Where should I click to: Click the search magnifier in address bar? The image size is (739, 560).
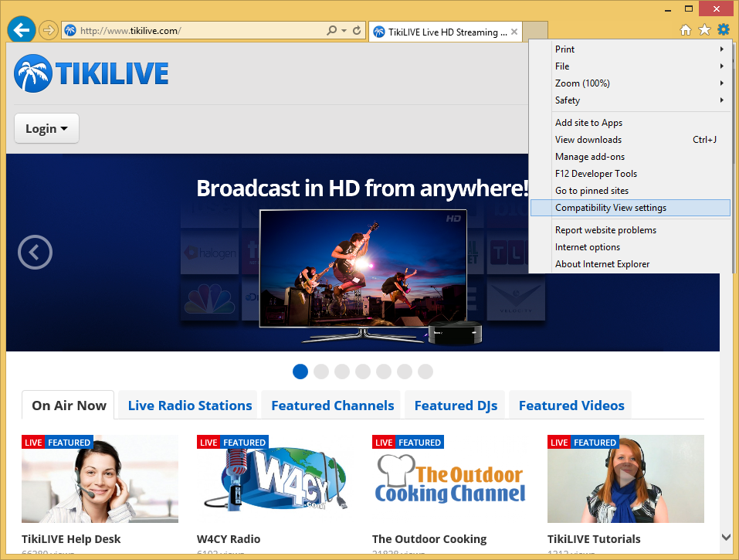332,31
